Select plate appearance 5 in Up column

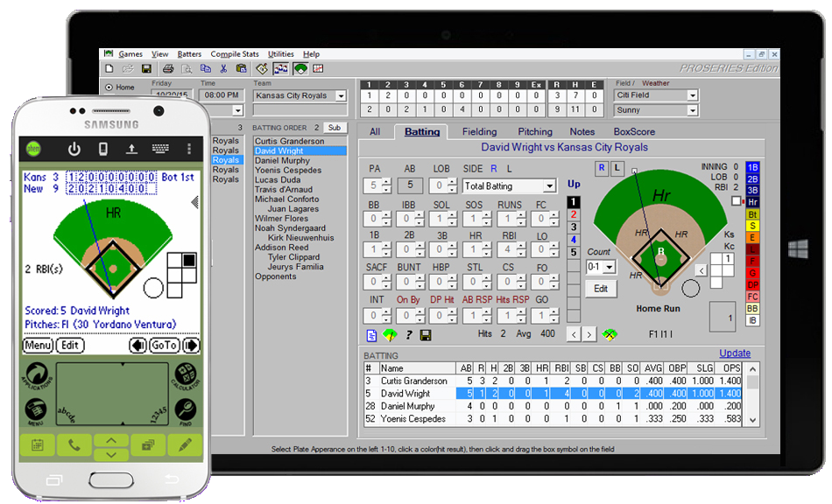[x=573, y=252]
